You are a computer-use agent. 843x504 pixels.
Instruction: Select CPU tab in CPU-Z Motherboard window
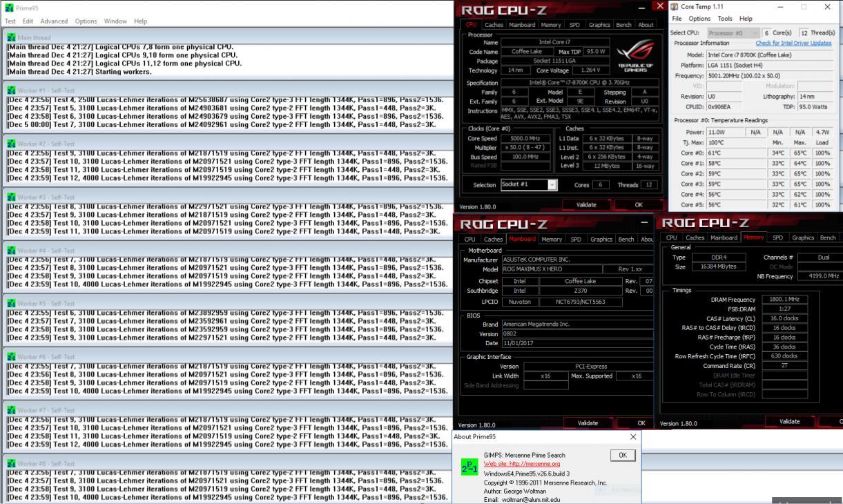(x=469, y=240)
